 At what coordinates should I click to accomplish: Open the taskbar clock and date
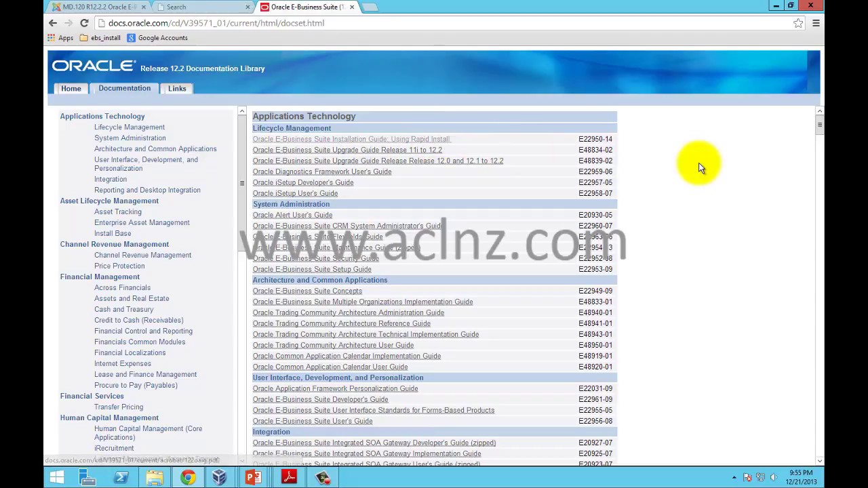pyautogui.click(x=801, y=478)
